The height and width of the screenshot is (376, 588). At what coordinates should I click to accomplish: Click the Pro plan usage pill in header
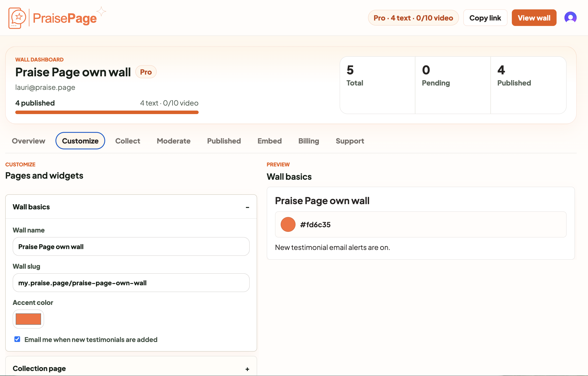tap(413, 18)
